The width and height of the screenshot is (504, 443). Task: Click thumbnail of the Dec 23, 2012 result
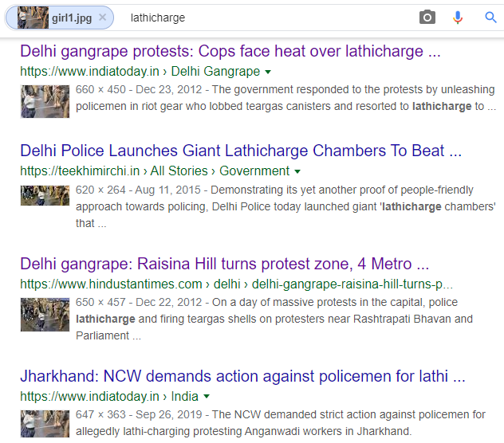pyautogui.click(x=45, y=101)
